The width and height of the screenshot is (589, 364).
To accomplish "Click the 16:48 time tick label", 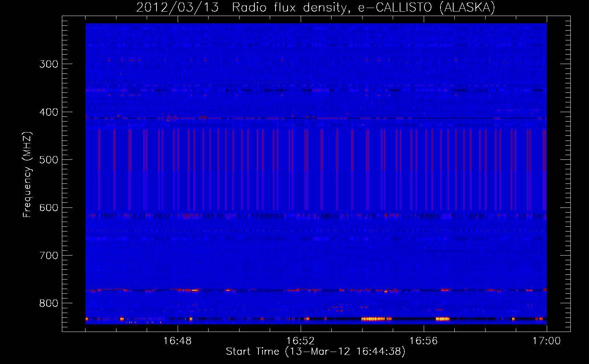I will [177, 341].
